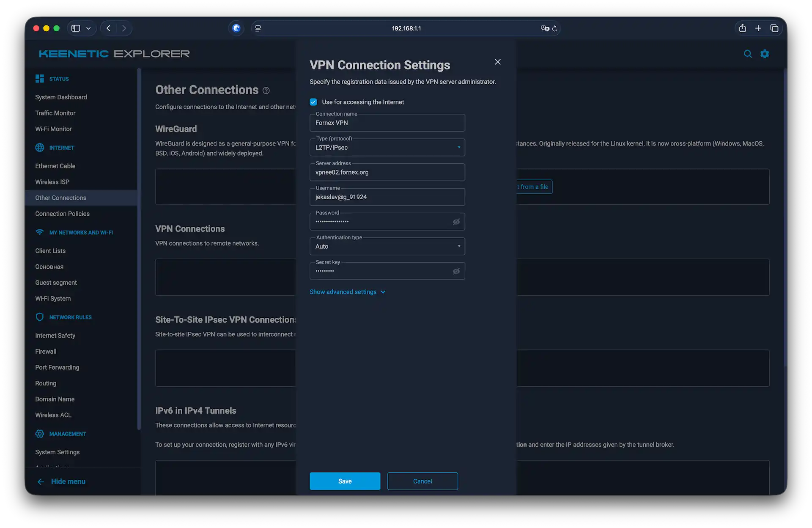Click the privacy shield extension icon
The image size is (812, 528).
point(236,28)
